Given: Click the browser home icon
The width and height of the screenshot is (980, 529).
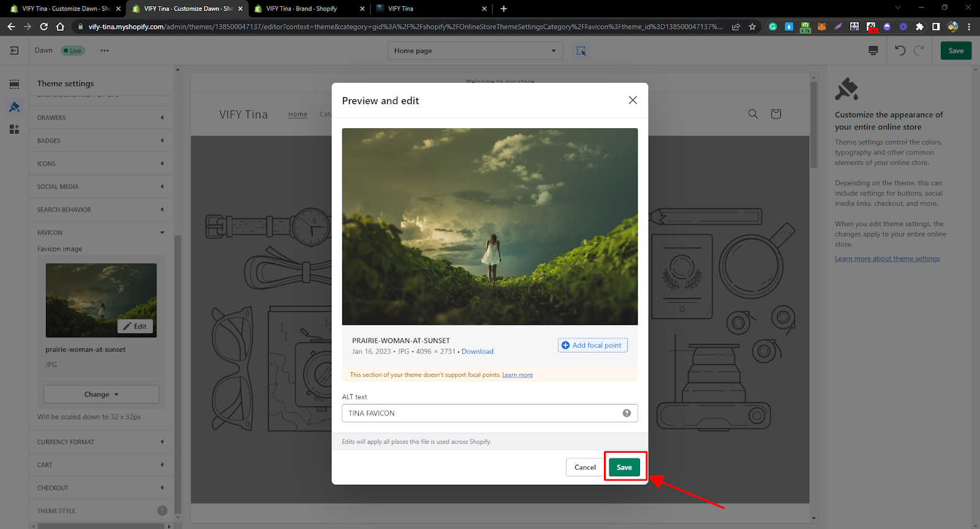Looking at the screenshot, I should point(60,27).
